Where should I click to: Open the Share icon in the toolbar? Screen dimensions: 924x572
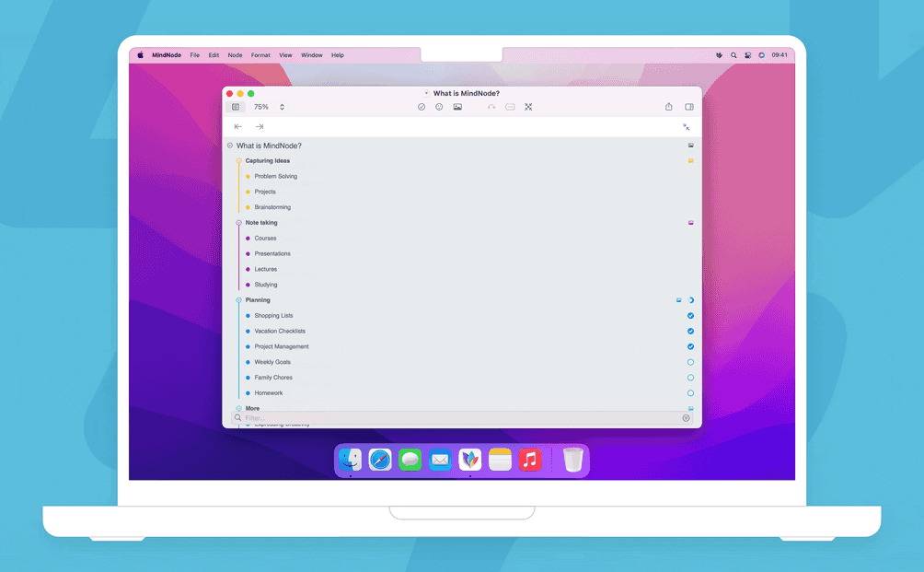point(668,107)
